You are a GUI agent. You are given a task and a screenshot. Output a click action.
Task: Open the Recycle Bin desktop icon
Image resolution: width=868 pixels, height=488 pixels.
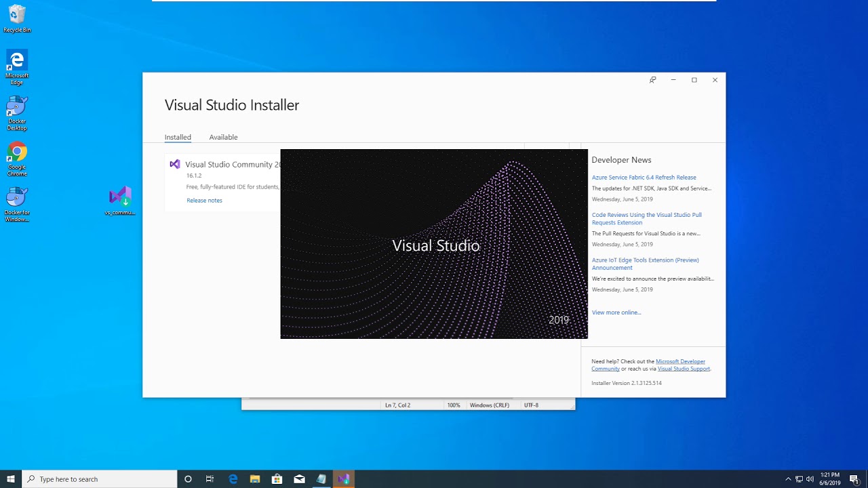tap(17, 19)
